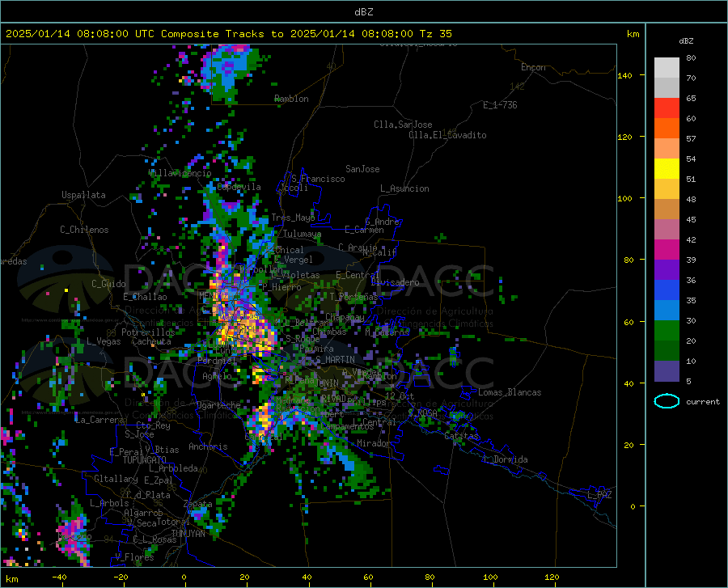
Task: Click the Cacheuta place label
Action: (151, 341)
